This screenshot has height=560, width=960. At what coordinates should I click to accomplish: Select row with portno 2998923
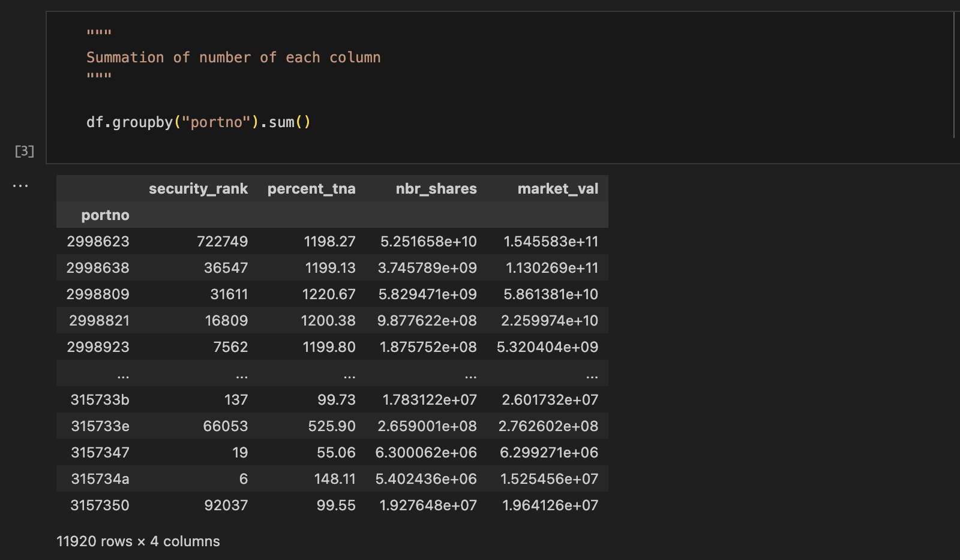tap(332, 347)
